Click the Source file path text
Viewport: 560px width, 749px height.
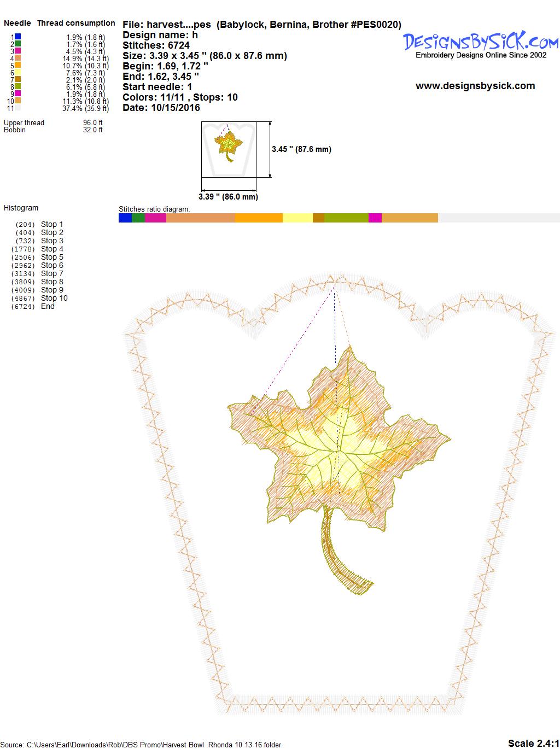142,745
